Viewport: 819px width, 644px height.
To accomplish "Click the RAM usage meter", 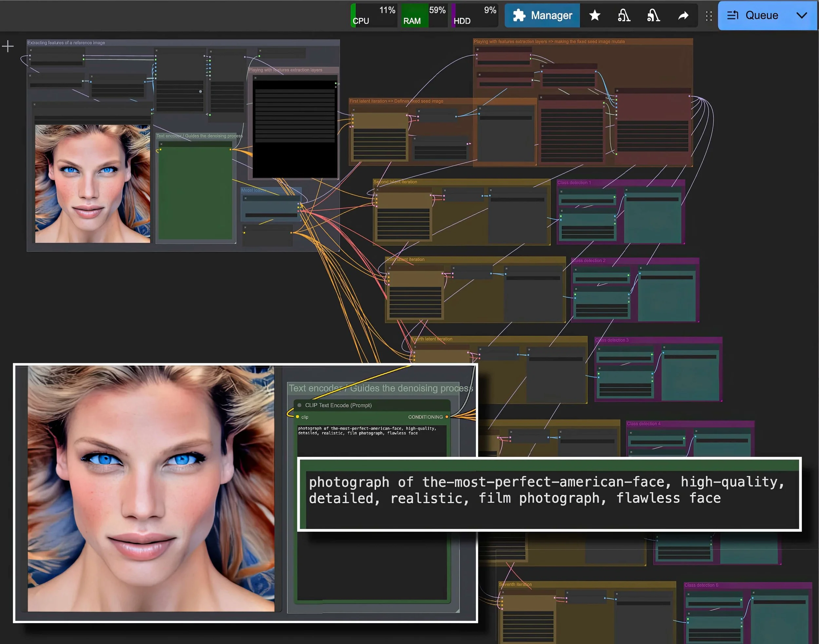I will tap(424, 15).
